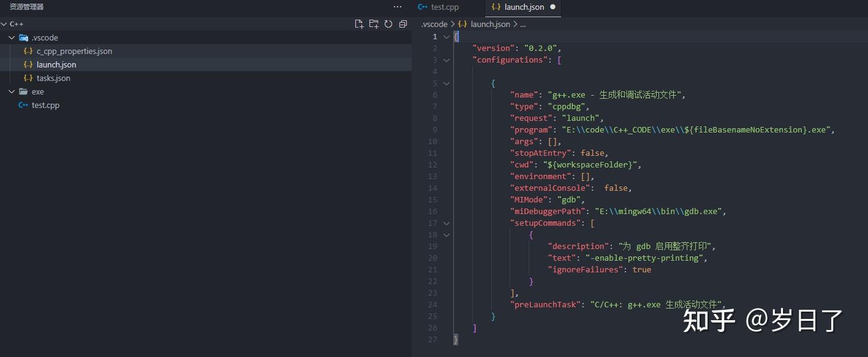Viewport: 868px width, 357px height.
Task: Fold the configuration block using line 5 chevron
Action: click(x=446, y=83)
